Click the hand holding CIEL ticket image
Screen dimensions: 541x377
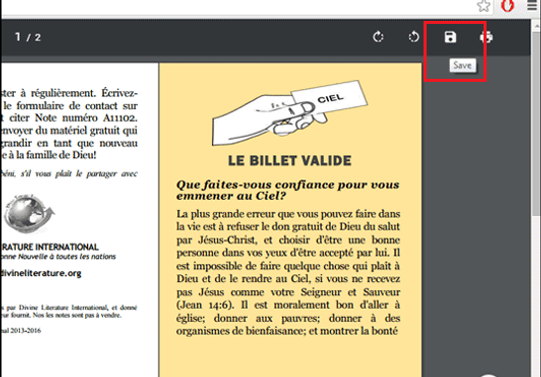290,113
